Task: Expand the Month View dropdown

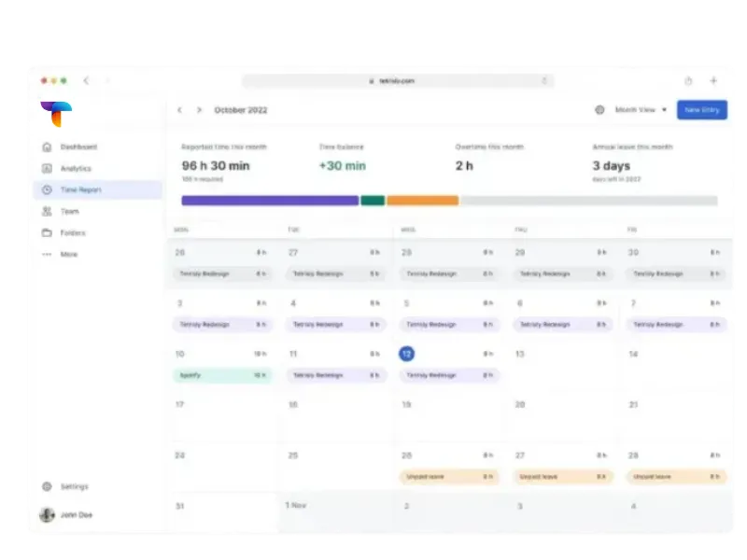Action: [x=641, y=110]
